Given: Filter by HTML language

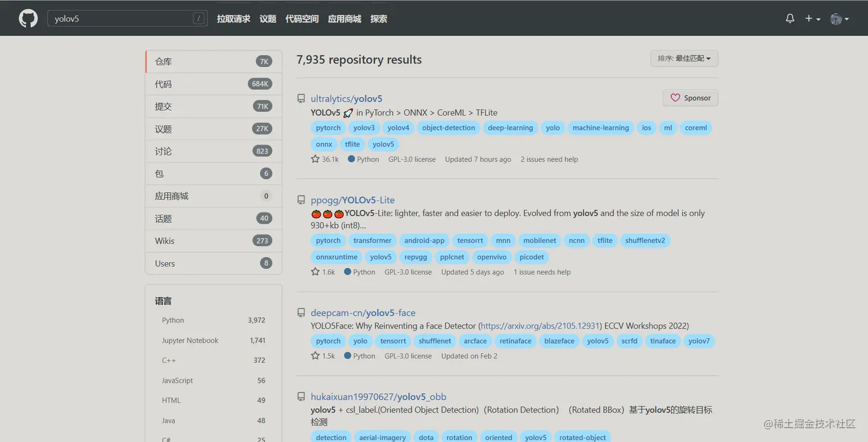Looking at the screenshot, I should (x=214, y=401).
